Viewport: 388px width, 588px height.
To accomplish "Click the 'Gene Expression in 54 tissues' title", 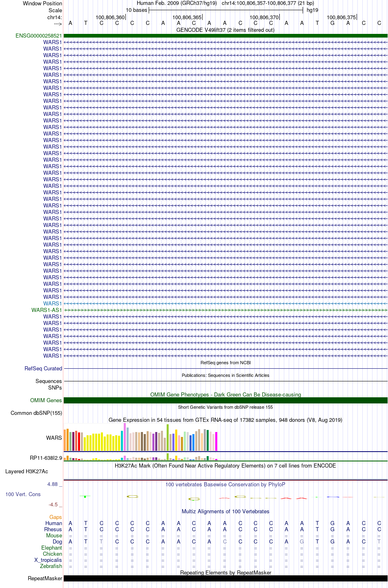I will [x=225, y=420].
